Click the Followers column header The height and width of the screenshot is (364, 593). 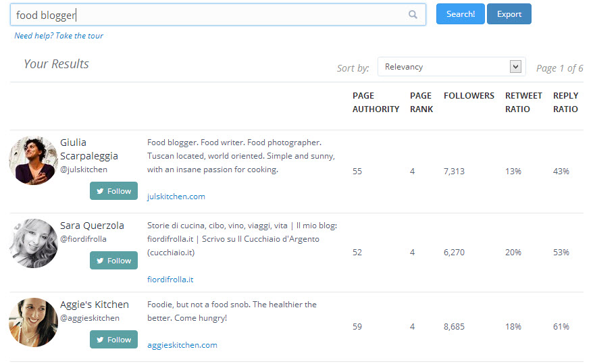(469, 96)
